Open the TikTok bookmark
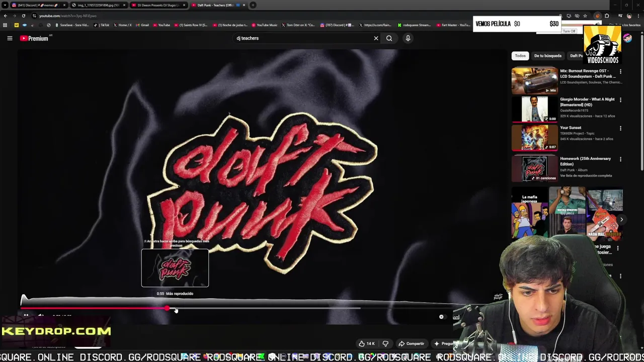Image resolution: width=644 pixels, height=362 pixels. tap(102, 25)
